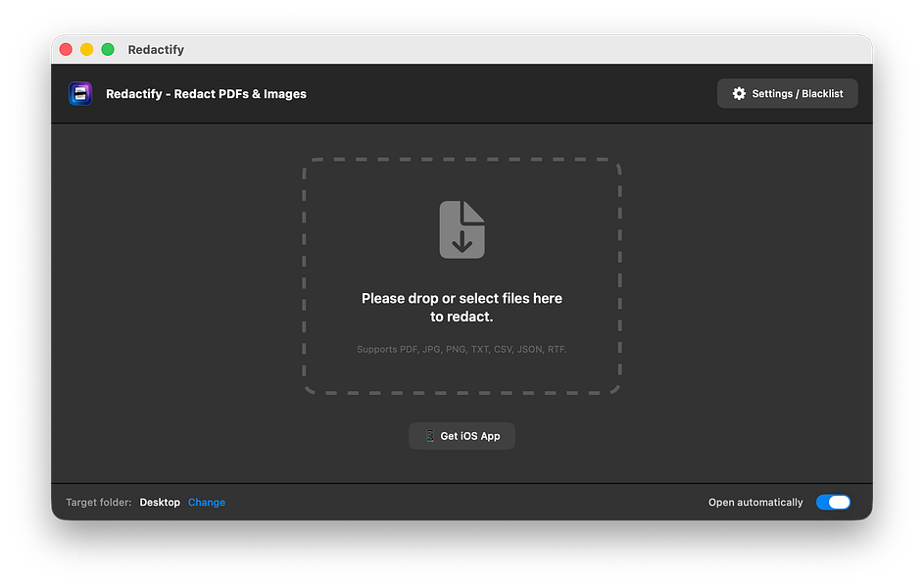Disable the Open automatically switch

[x=833, y=502]
